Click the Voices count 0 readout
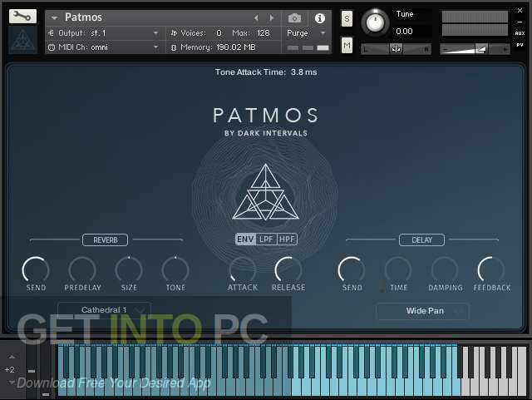Image resolution: width=532 pixels, height=400 pixels. 219,33
